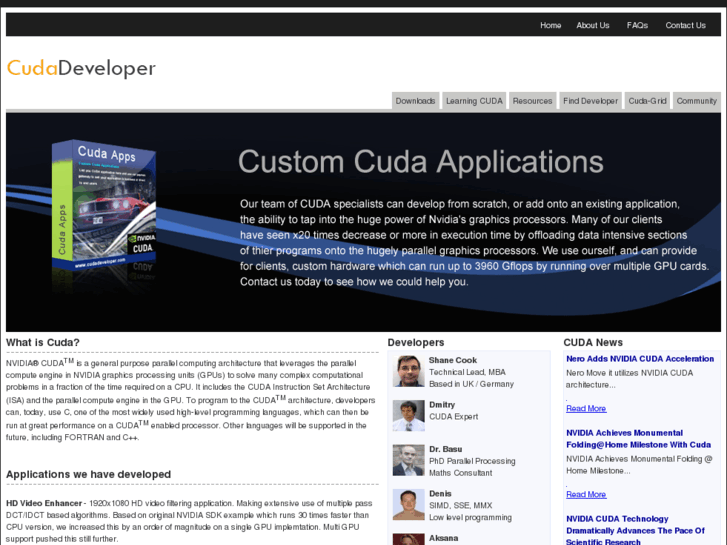Click Dmitry's profile photo
Viewport: 727px width, 545px height.
(x=408, y=416)
